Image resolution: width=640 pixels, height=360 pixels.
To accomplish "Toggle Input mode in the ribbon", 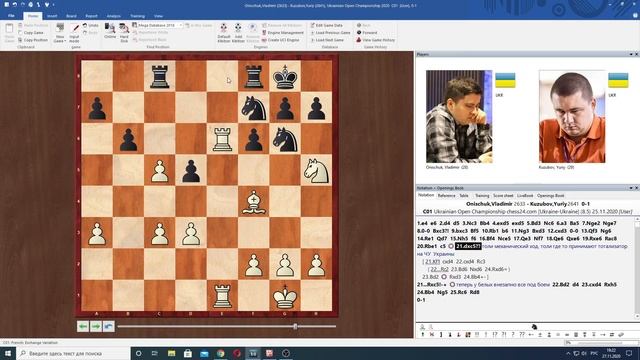I will (x=74, y=33).
